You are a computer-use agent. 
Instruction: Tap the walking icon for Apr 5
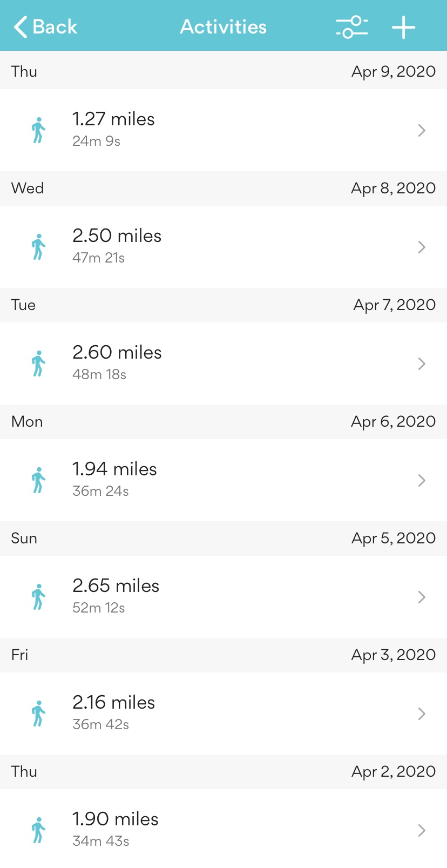[x=38, y=597]
